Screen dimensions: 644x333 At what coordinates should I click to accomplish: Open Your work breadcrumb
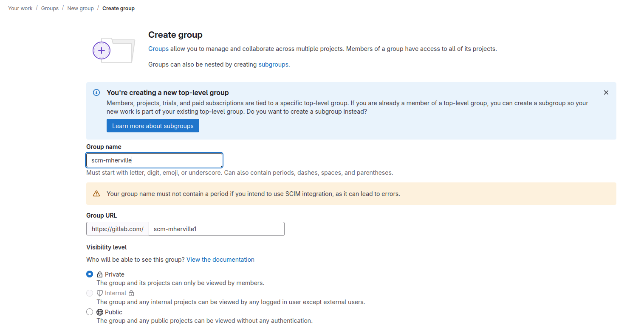click(20, 8)
